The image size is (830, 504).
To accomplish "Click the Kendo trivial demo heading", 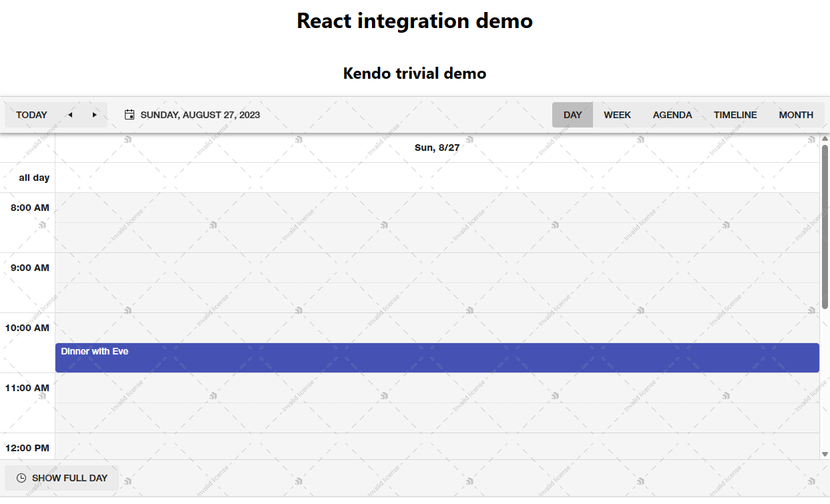I will pos(415,73).
